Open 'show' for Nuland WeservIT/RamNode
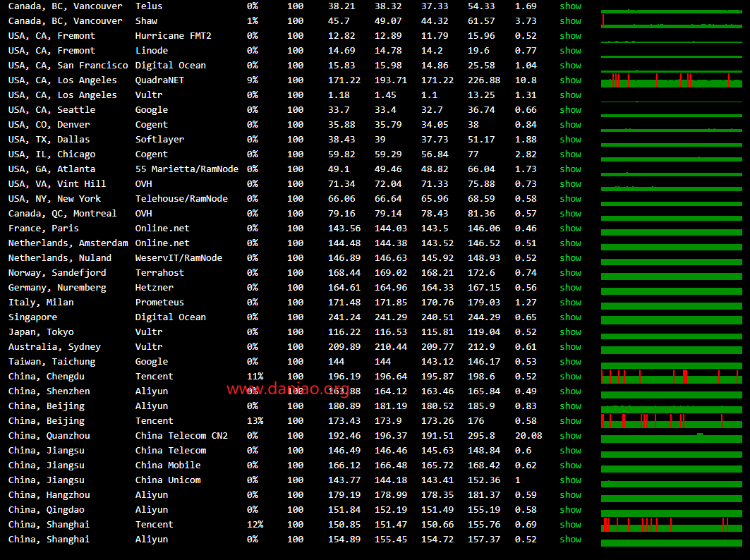Screen dimensions: 750x560 point(570,258)
